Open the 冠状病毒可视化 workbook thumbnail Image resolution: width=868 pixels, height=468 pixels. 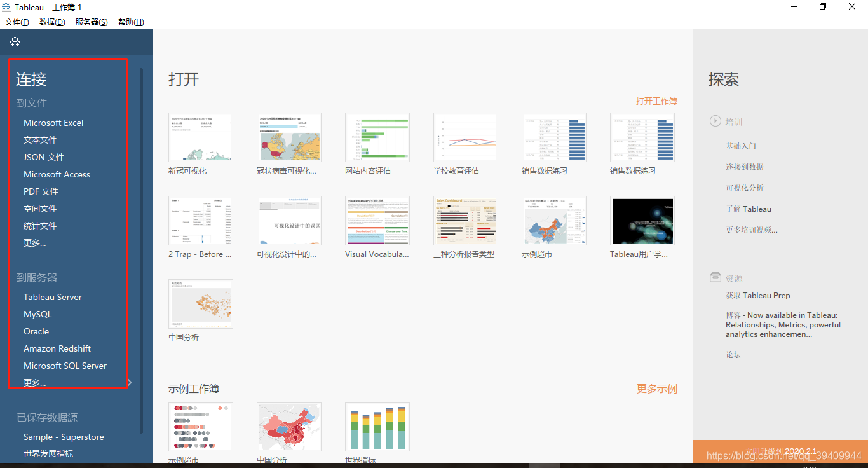point(289,137)
